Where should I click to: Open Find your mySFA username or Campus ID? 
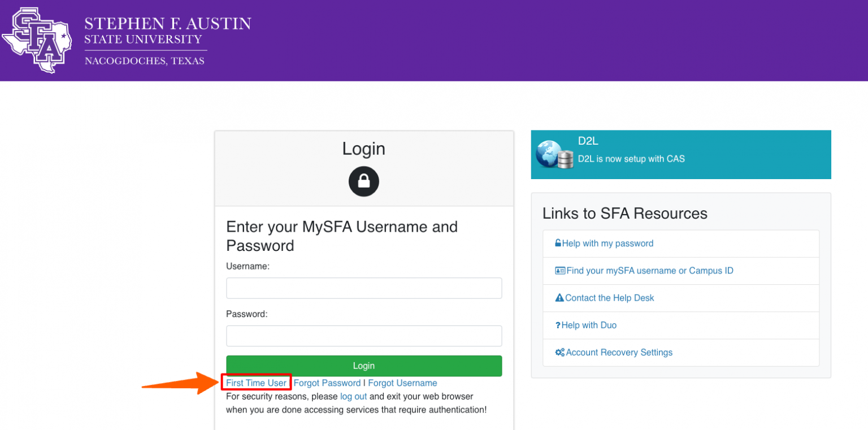(x=650, y=271)
